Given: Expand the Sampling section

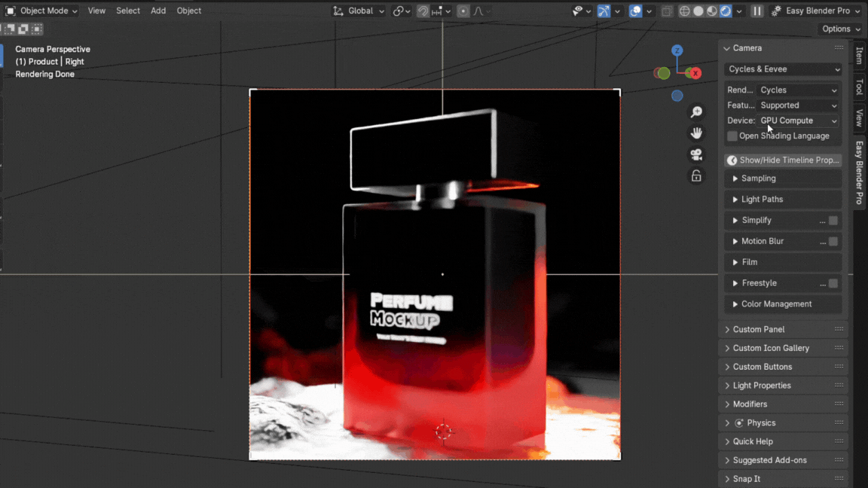Looking at the screenshot, I should (758, 178).
